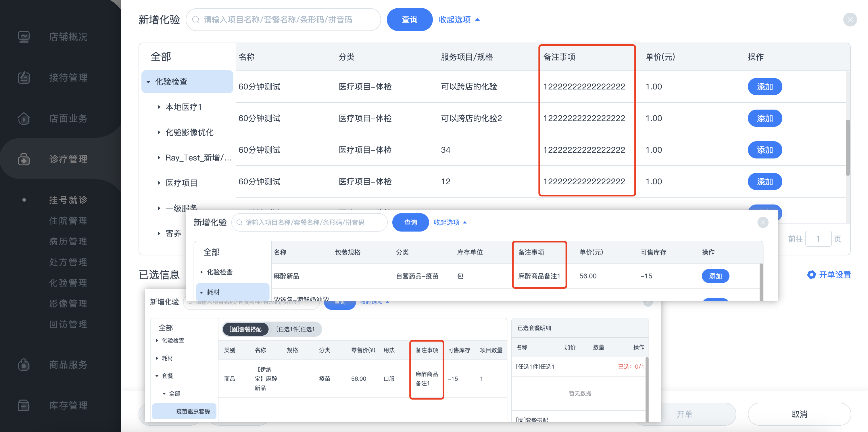
Task: Click the page number input 前往
Action: pos(818,239)
